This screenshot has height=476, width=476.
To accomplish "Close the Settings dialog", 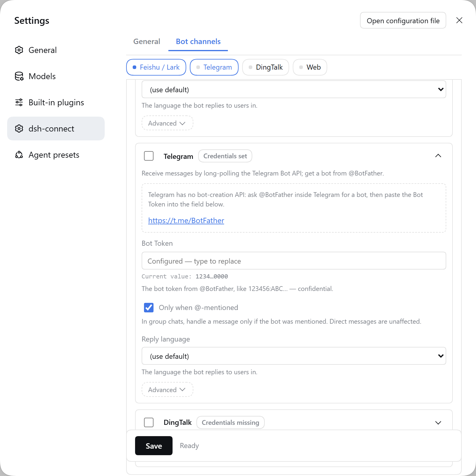I will click(459, 20).
